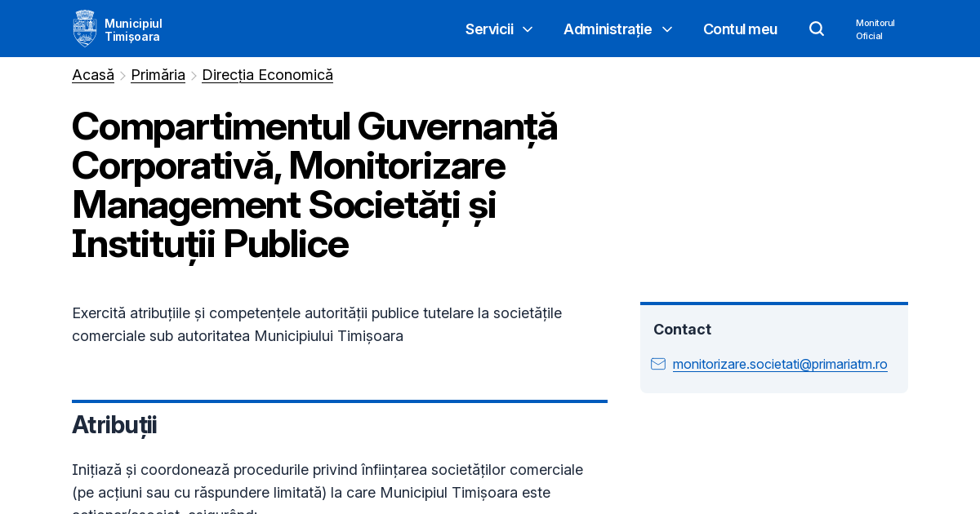The width and height of the screenshot is (980, 514).
Task: Open the Primăria breadcrumb link
Action: pyautogui.click(x=158, y=74)
